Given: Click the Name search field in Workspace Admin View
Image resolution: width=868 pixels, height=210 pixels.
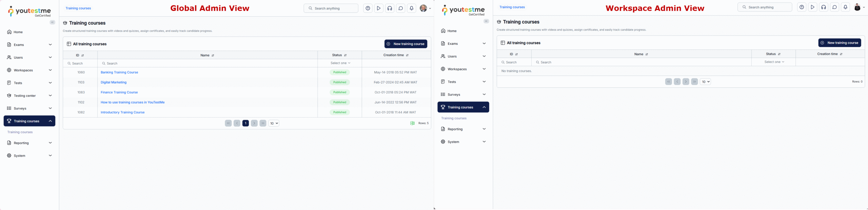Looking at the screenshot, I should pos(641,62).
